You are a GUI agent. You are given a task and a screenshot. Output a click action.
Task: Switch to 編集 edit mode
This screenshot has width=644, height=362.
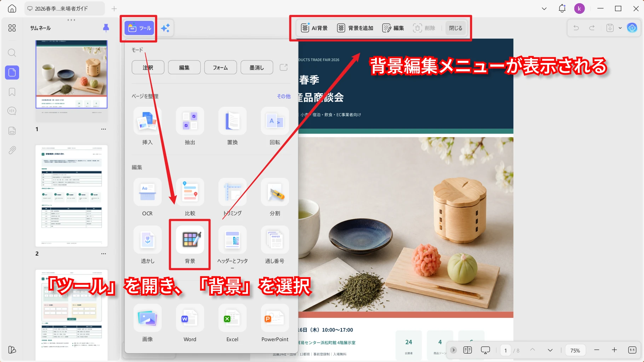[x=184, y=68]
